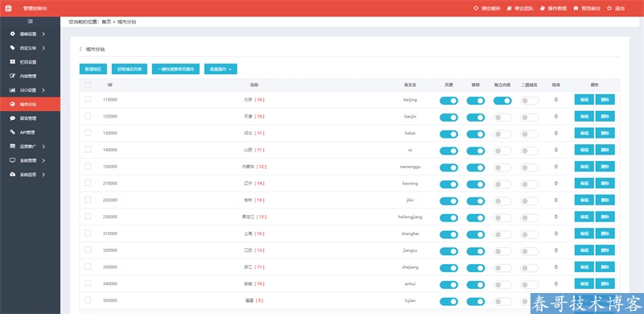Click the 新增地区 button
The height and width of the screenshot is (314, 644).
point(93,69)
